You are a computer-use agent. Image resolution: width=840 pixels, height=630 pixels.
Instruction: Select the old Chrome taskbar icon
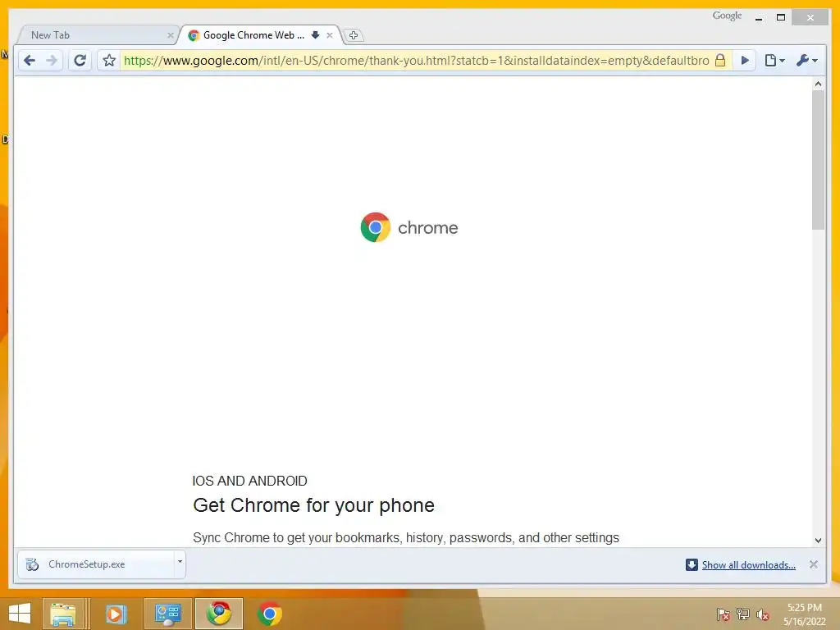point(219,614)
